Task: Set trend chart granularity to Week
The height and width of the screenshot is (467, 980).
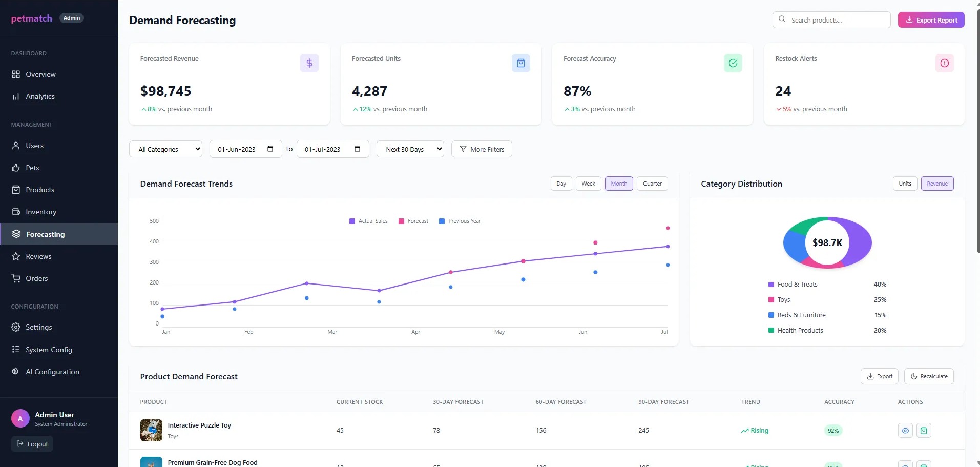Action: coord(588,184)
